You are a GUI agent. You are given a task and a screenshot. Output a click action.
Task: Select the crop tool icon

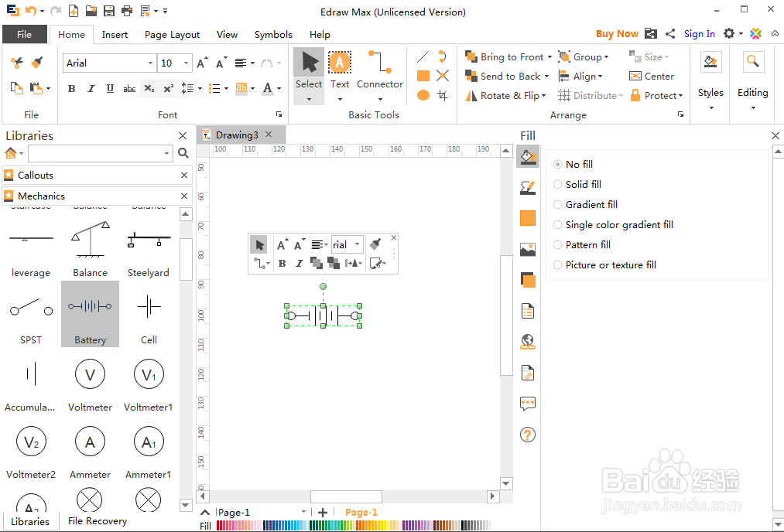coord(443,95)
